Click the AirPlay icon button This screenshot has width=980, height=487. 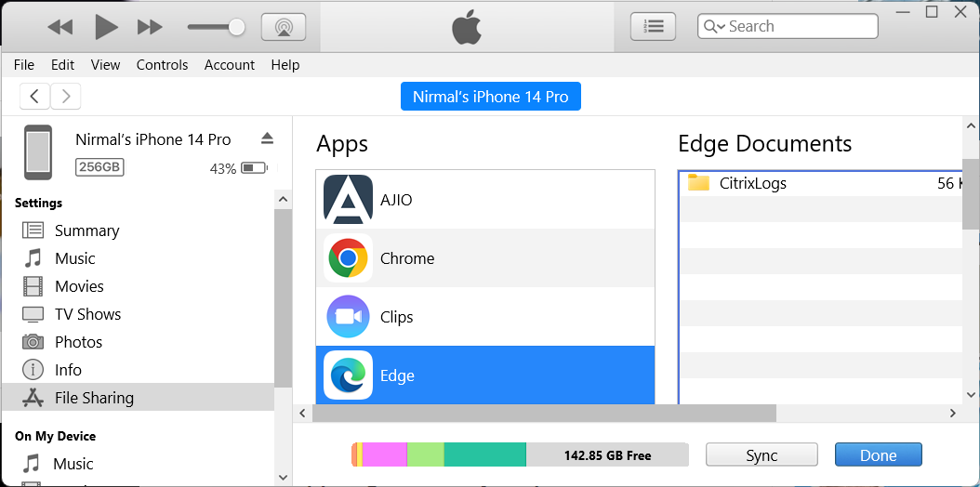click(284, 27)
